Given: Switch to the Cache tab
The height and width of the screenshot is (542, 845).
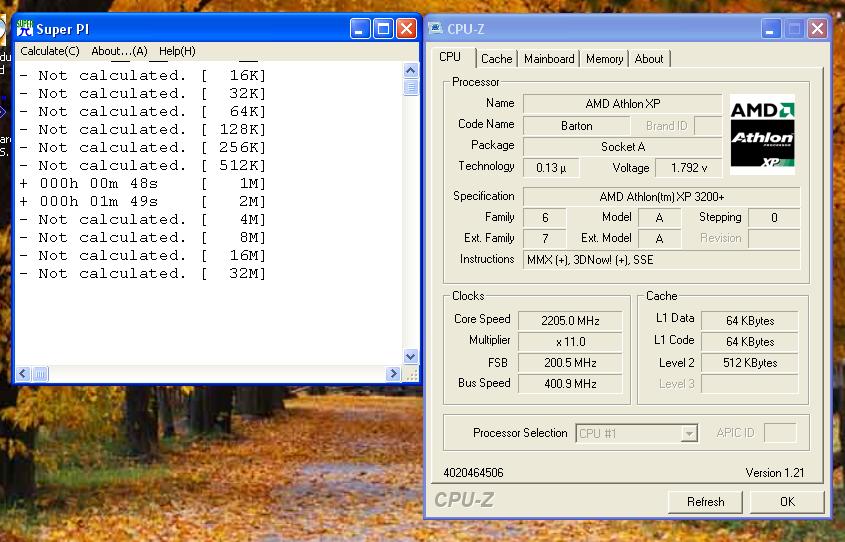Looking at the screenshot, I should 496,59.
